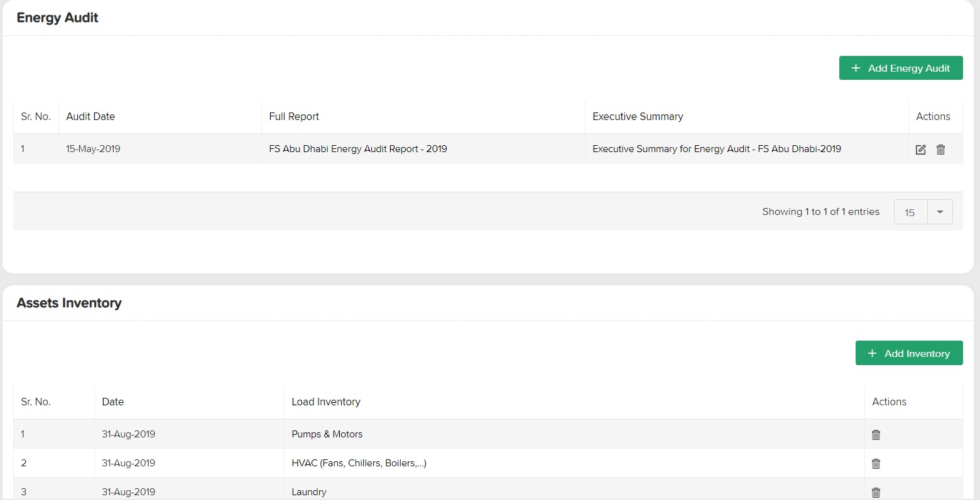Screen dimensions: 980x504
Task: Select the Pumps & Motors inventory entry
Action: [327, 434]
